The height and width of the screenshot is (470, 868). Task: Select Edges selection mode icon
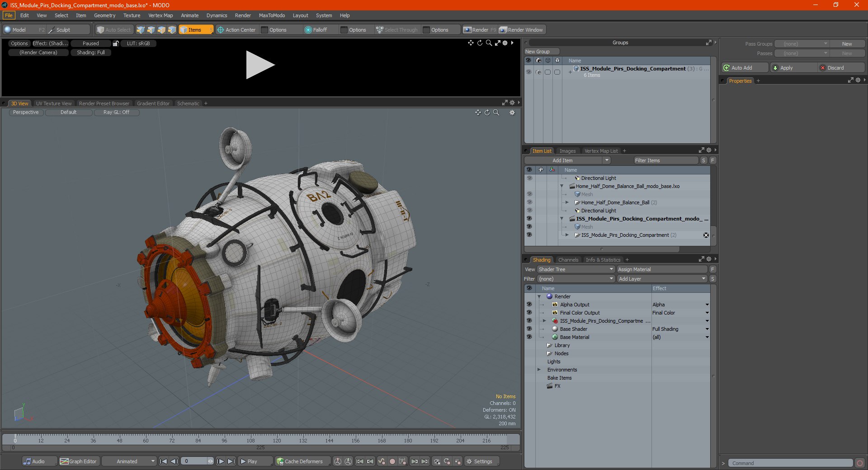pyautogui.click(x=151, y=30)
